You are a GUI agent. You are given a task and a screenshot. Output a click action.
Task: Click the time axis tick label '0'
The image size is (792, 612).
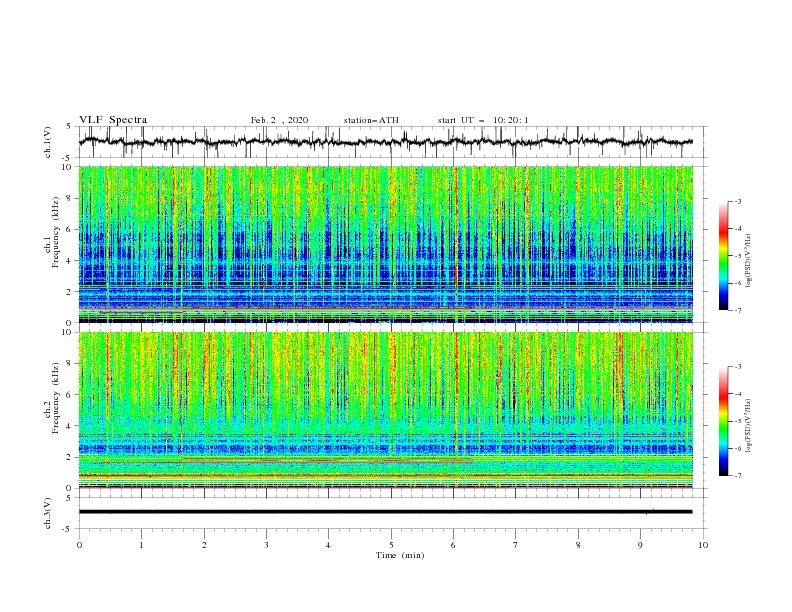(79, 545)
